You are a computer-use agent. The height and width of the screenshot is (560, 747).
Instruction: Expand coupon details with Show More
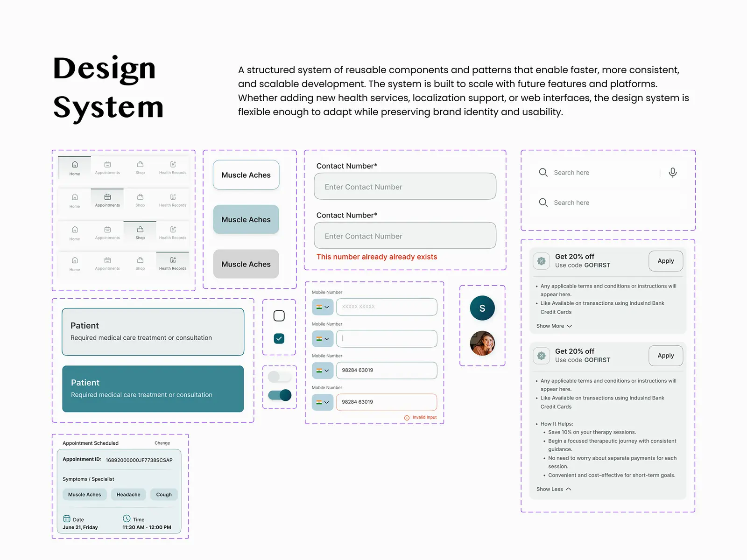click(554, 326)
